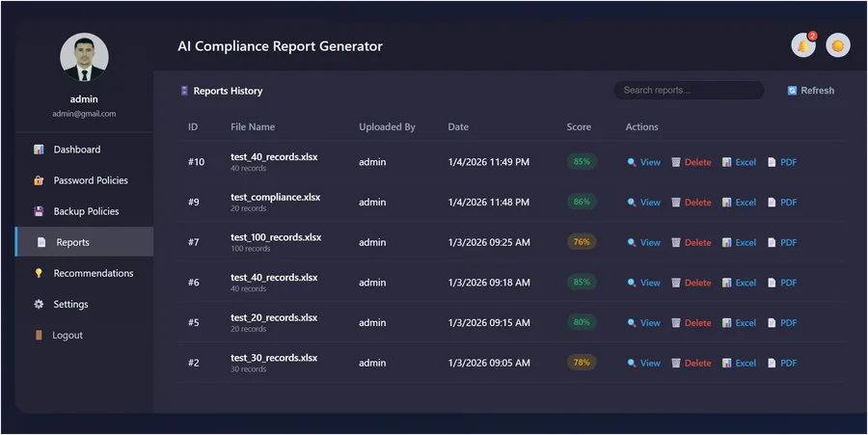This screenshot has width=868, height=435.
Task: Click the admin profile avatar
Action: 84,57
